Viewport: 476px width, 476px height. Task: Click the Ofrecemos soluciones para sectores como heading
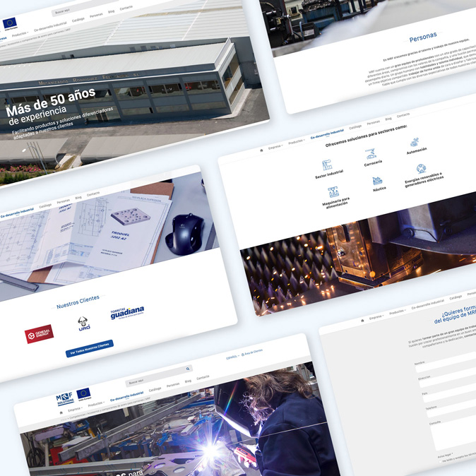pos(366,136)
